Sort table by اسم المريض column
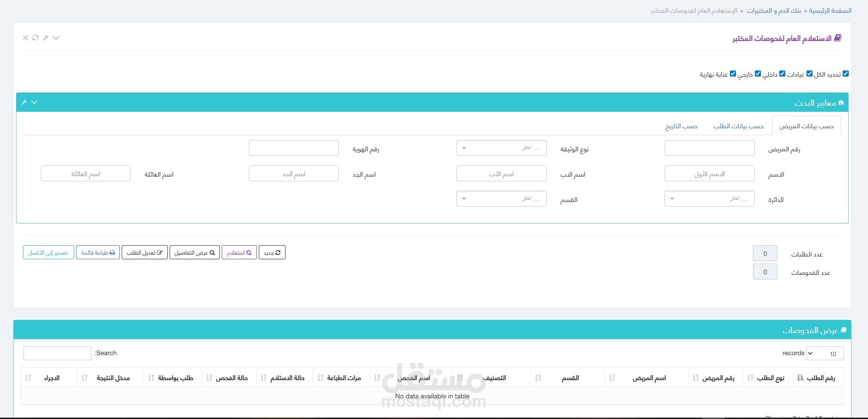Viewport: 868px width, 419px height. [x=646, y=378]
